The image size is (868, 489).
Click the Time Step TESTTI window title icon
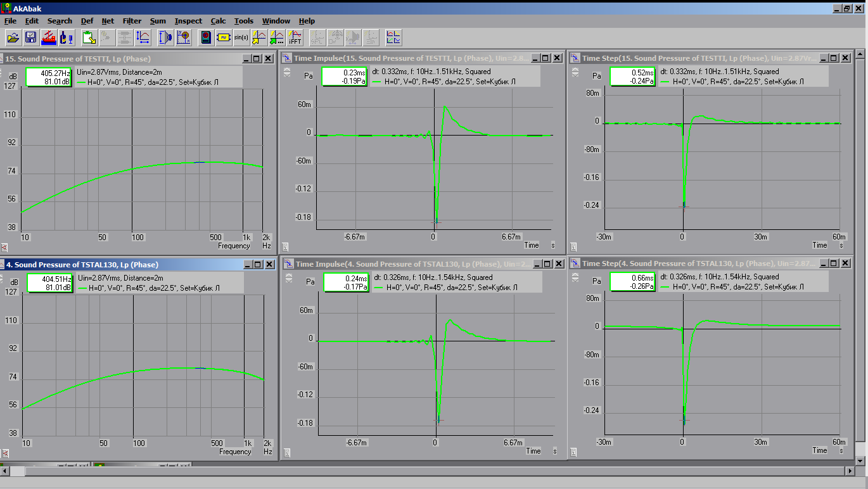575,58
